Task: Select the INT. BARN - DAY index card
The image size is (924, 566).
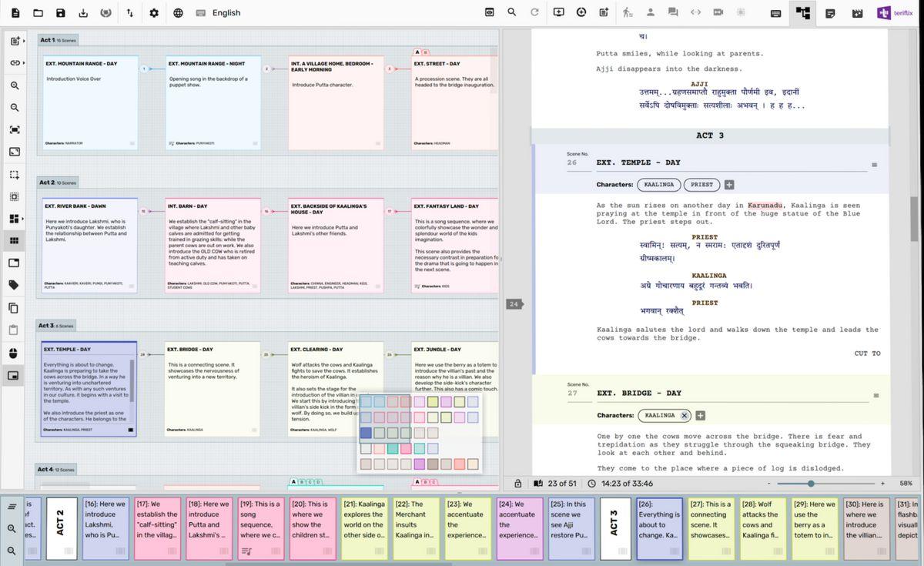Action: coord(212,245)
